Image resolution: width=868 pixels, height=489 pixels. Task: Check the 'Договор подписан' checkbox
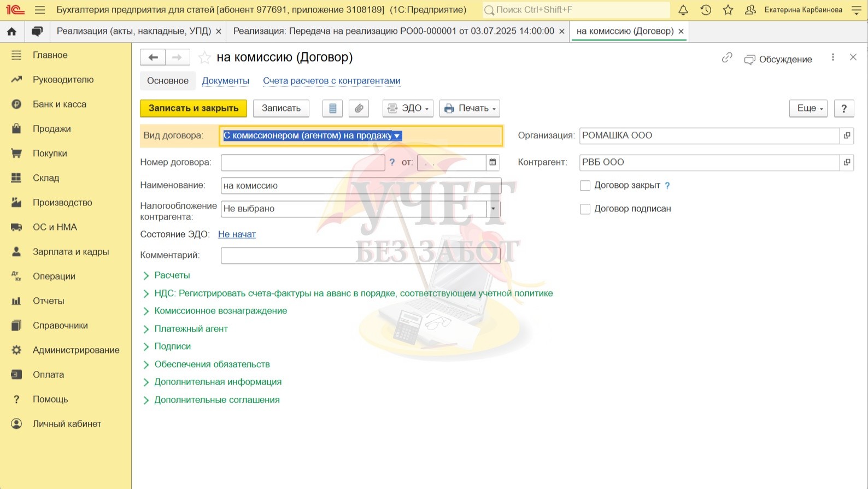585,209
